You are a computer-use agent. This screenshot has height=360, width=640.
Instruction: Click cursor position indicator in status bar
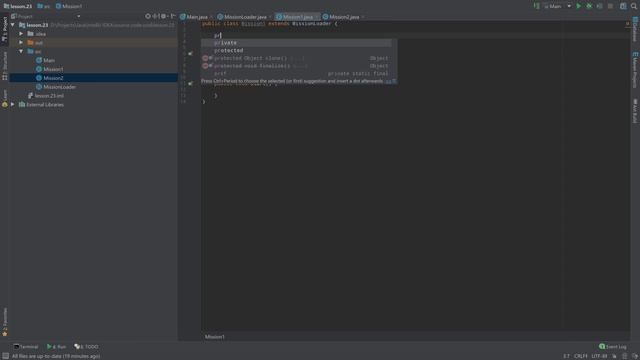(x=566, y=356)
